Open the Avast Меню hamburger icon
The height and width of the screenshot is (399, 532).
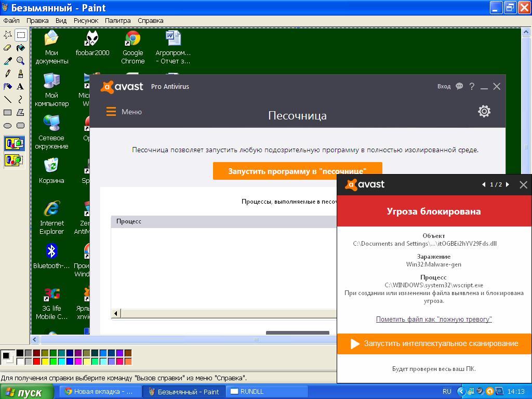[x=111, y=112]
